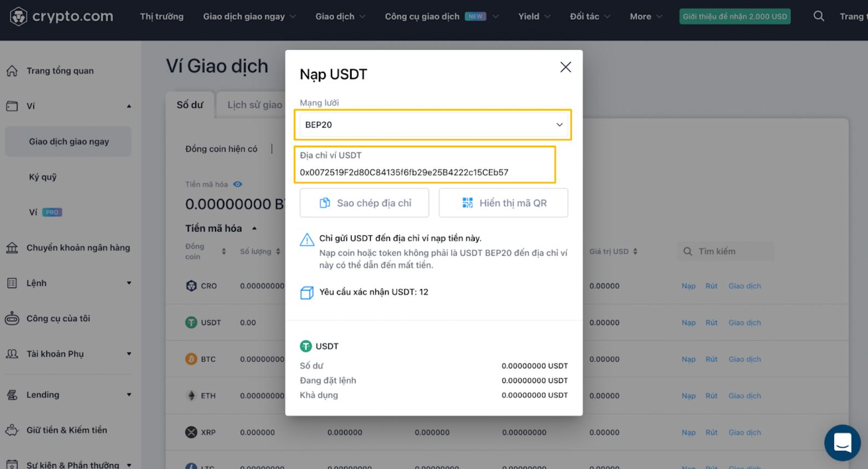Collapse the Ví sidebar section

(129, 106)
